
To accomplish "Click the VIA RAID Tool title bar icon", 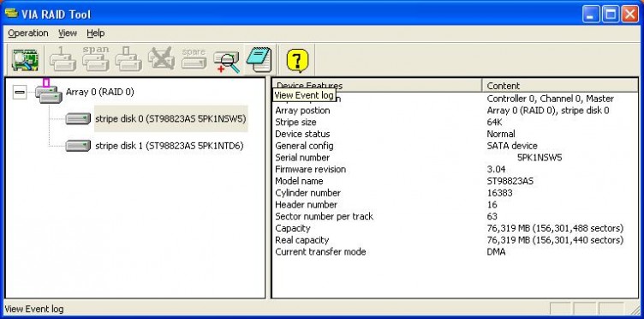I will click(11, 13).
